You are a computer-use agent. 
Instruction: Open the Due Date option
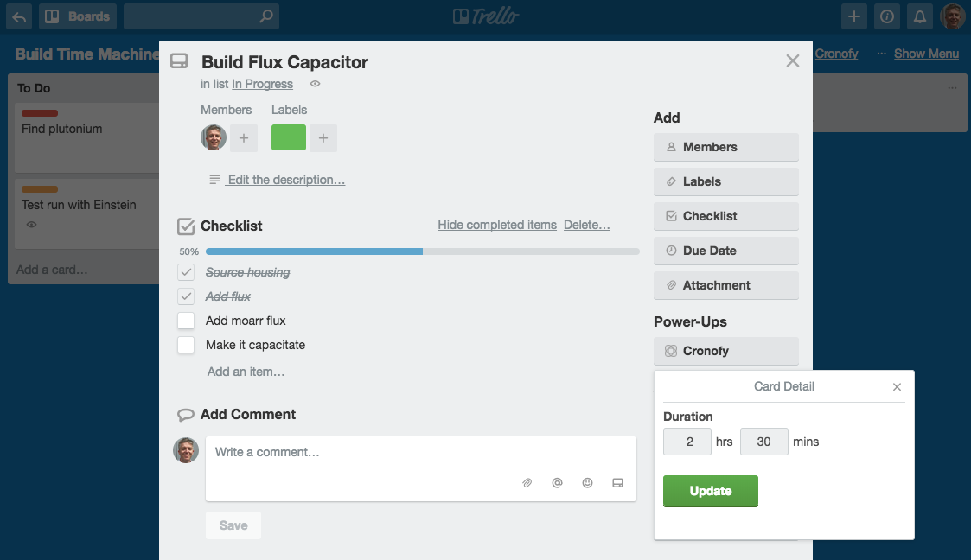(x=725, y=251)
